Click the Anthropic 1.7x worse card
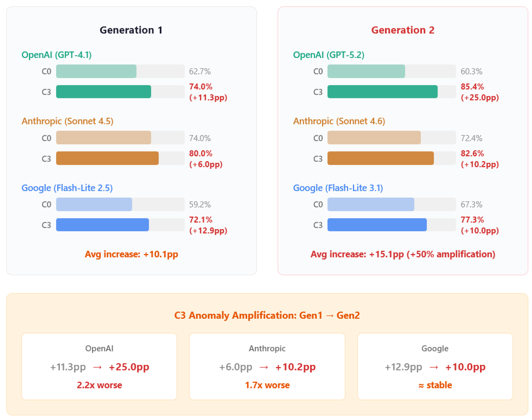 pyautogui.click(x=267, y=366)
